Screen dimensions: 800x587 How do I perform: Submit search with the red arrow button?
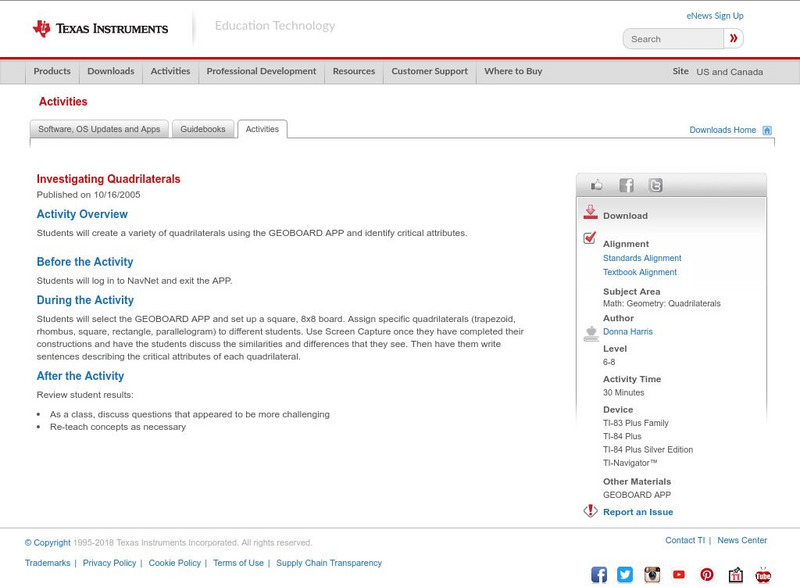(733, 38)
